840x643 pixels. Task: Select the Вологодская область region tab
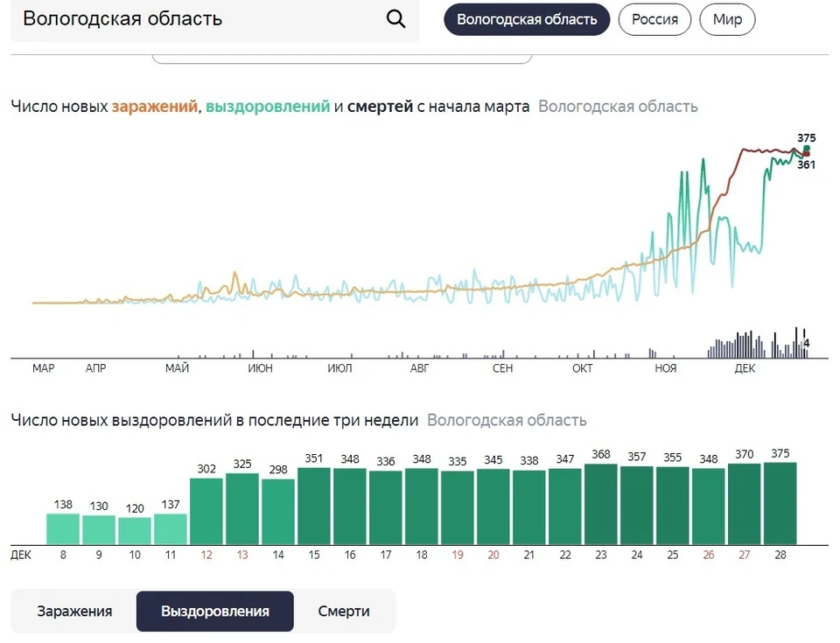[x=527, y=20]
